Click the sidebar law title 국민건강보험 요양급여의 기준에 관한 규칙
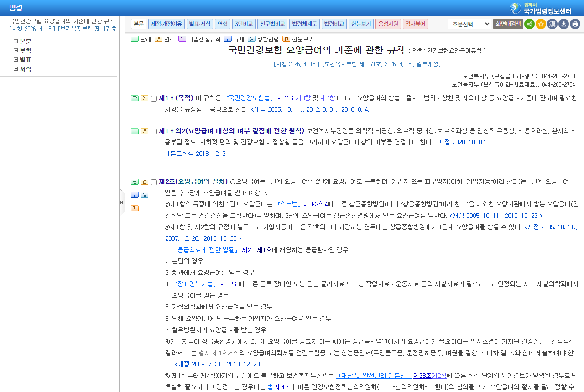584x392 pixels. point(62,21)
